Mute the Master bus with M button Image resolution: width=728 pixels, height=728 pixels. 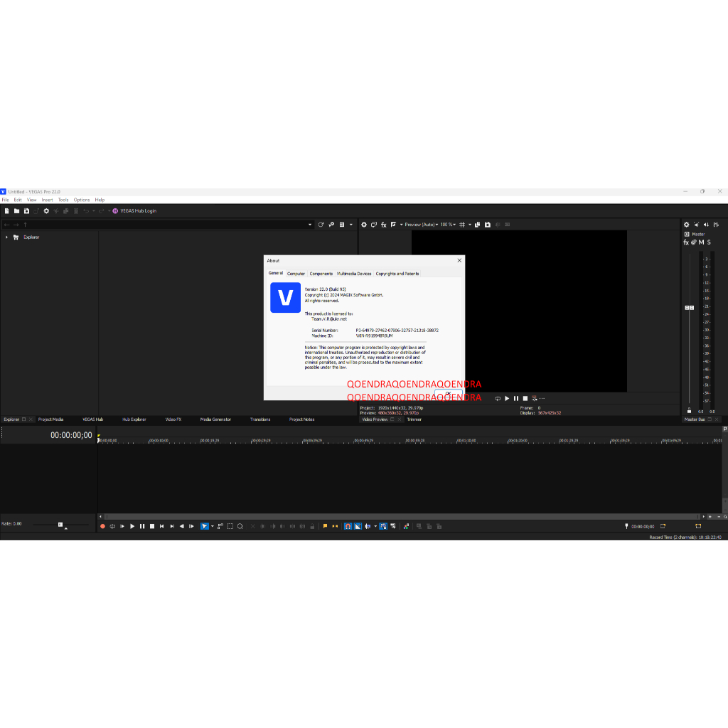[x=701, y=242]
